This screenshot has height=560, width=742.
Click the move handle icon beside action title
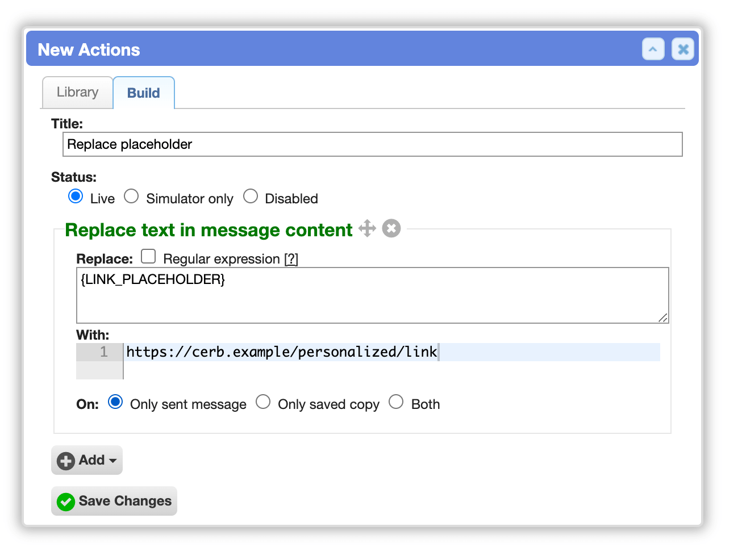(367, 228)
